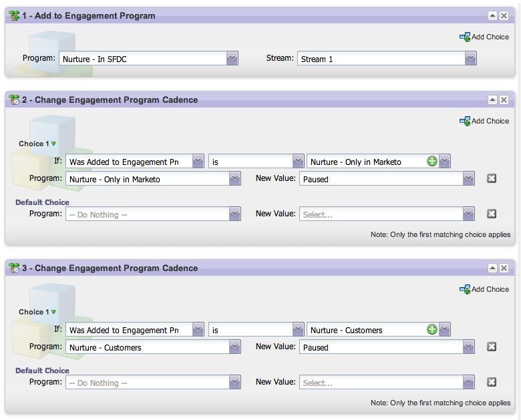This screenshot has width=521, height=420.
Task: Add Choice to step 3
Action: (484, 289)
